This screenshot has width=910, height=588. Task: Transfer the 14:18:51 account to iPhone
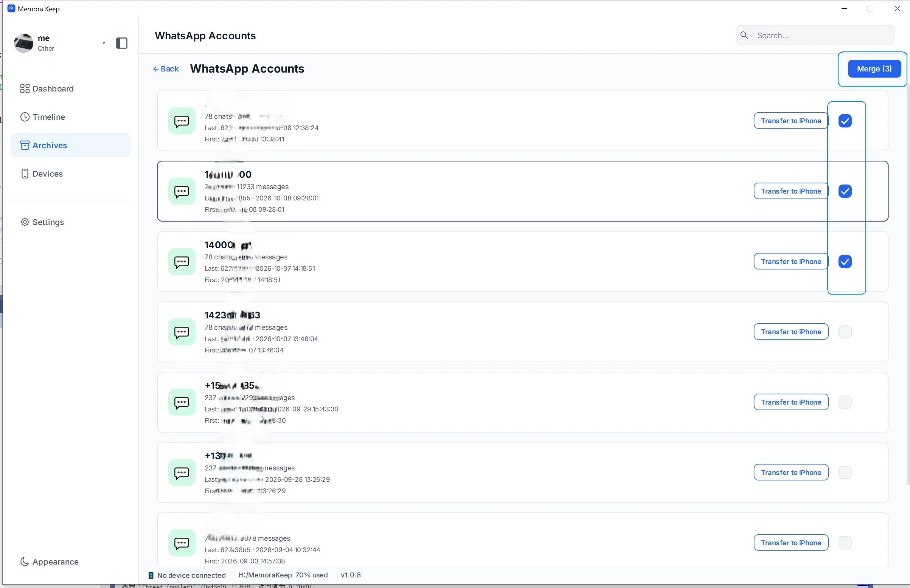click(790, 262)
